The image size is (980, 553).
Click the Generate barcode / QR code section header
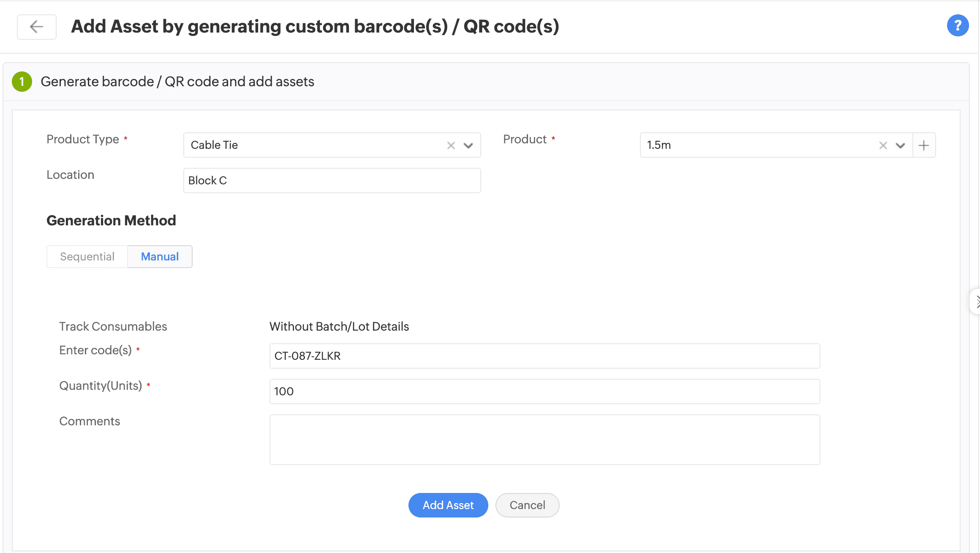[x=177, y=82]
